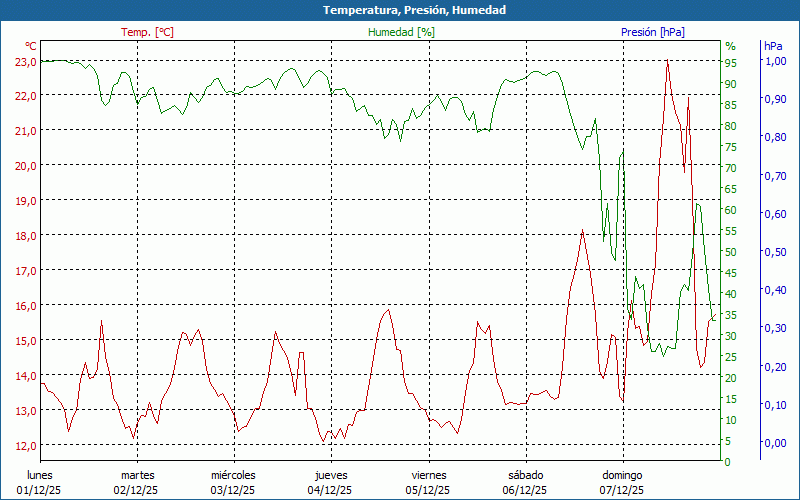Click the sábado day label

(x=525, y=475)
